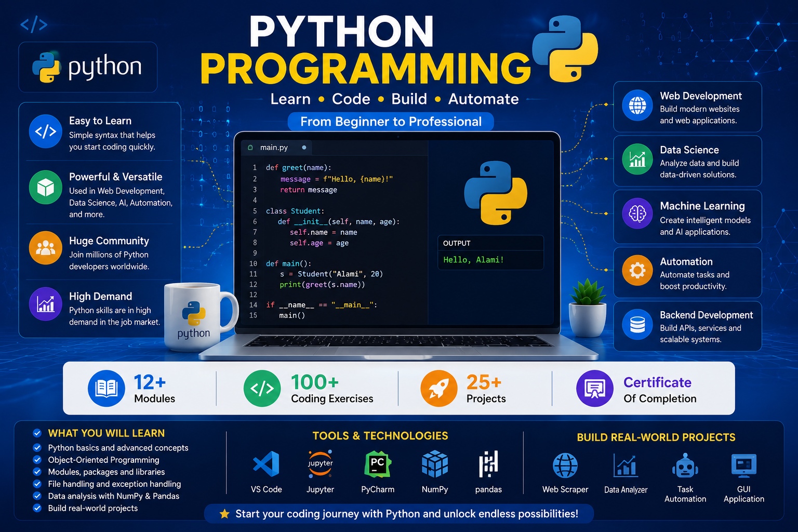Click line number 10 in the editor gutter

pos(253,264)
